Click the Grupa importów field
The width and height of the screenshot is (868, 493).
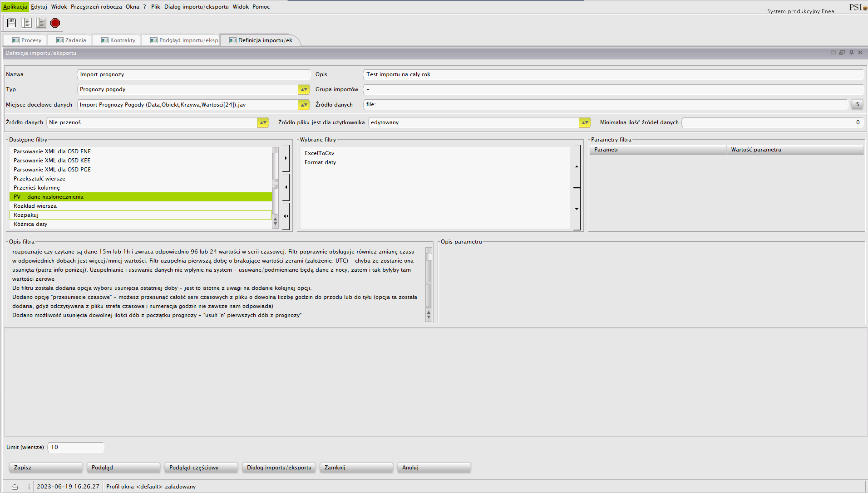pos(613,89)
